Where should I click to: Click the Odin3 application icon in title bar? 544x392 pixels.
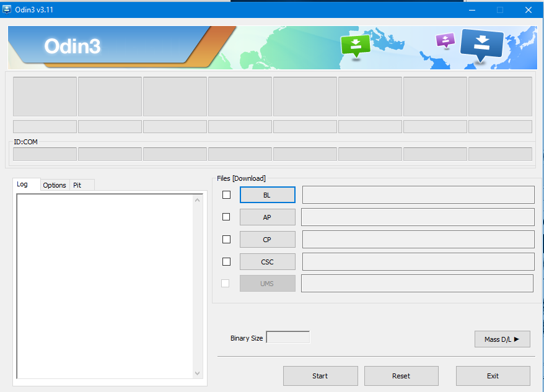7,9
